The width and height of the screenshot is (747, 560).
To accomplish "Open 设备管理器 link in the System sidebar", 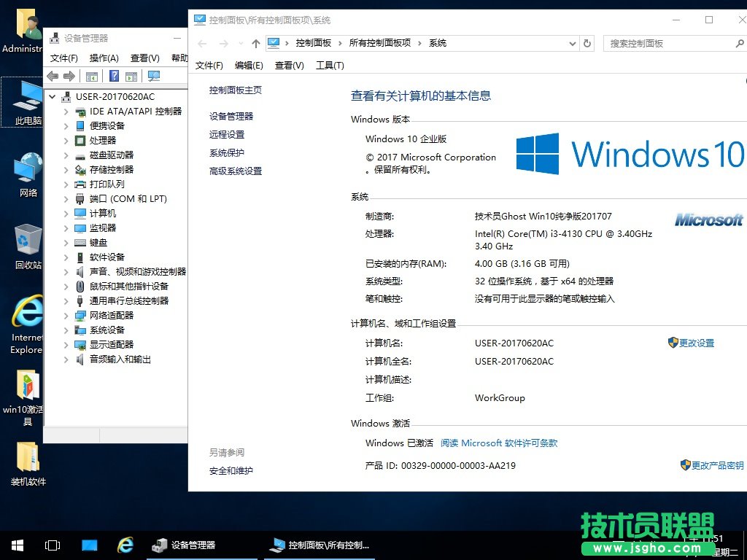I will pos(231,116).
